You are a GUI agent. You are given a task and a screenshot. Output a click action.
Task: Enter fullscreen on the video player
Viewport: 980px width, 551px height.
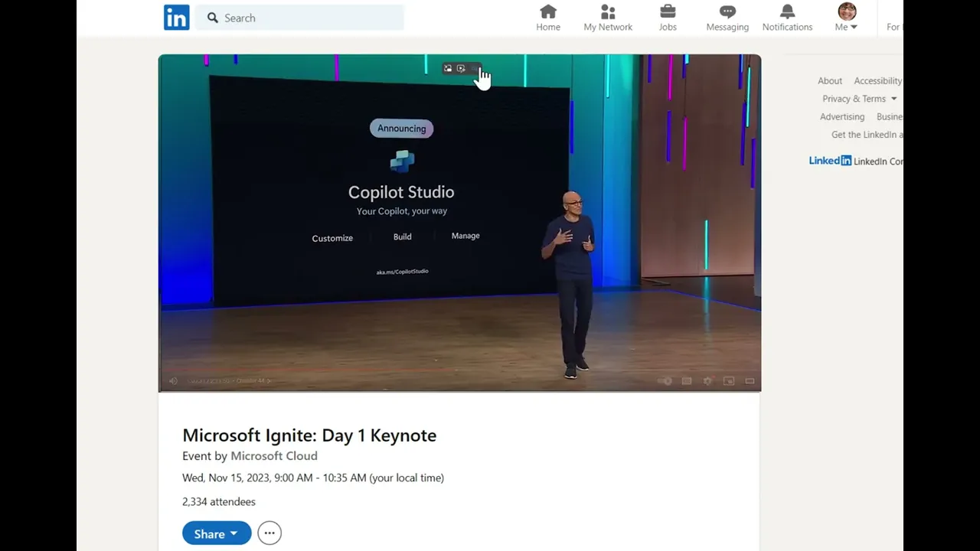tap(750, 381)
